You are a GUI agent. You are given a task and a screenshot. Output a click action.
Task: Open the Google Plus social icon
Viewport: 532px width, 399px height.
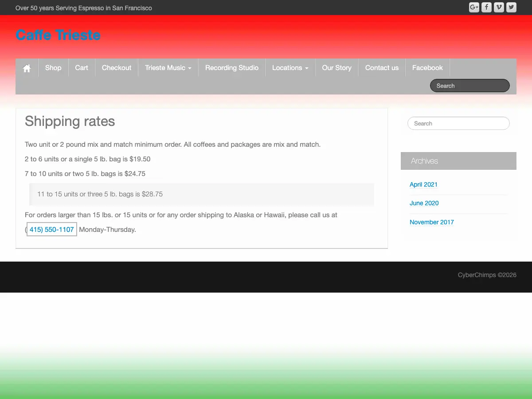(474, 7)
